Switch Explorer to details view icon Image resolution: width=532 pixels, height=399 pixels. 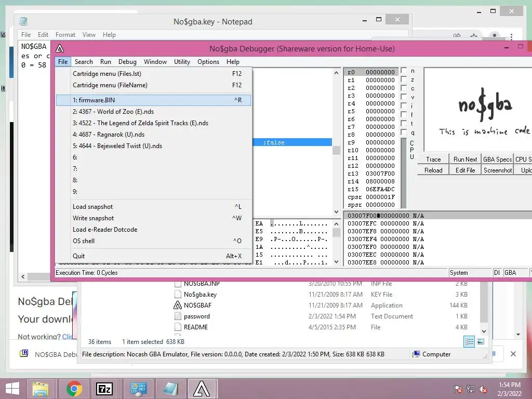pos(469,342)
